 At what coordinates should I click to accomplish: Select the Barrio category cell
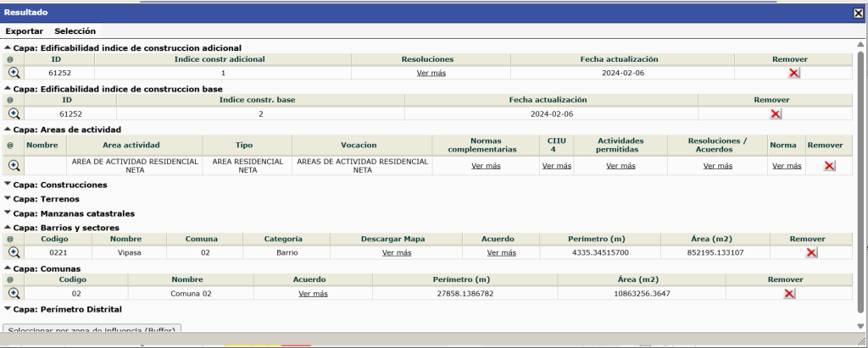click(287, 252)
